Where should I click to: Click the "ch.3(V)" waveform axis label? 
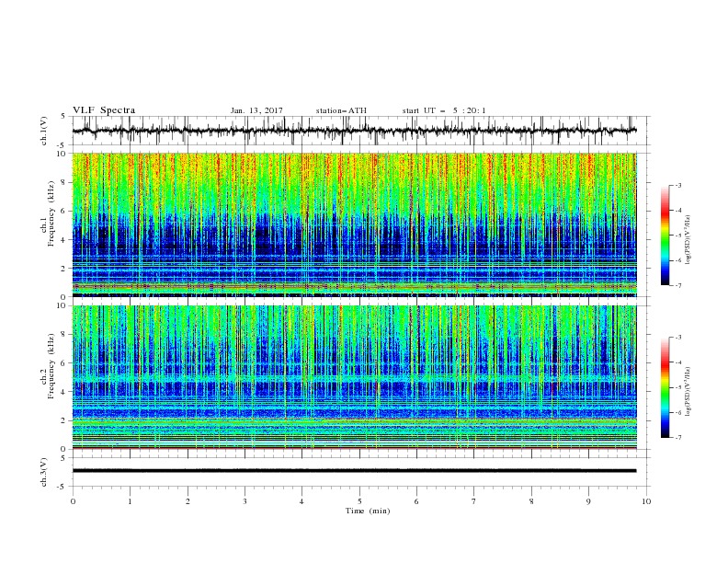point(44,473)
